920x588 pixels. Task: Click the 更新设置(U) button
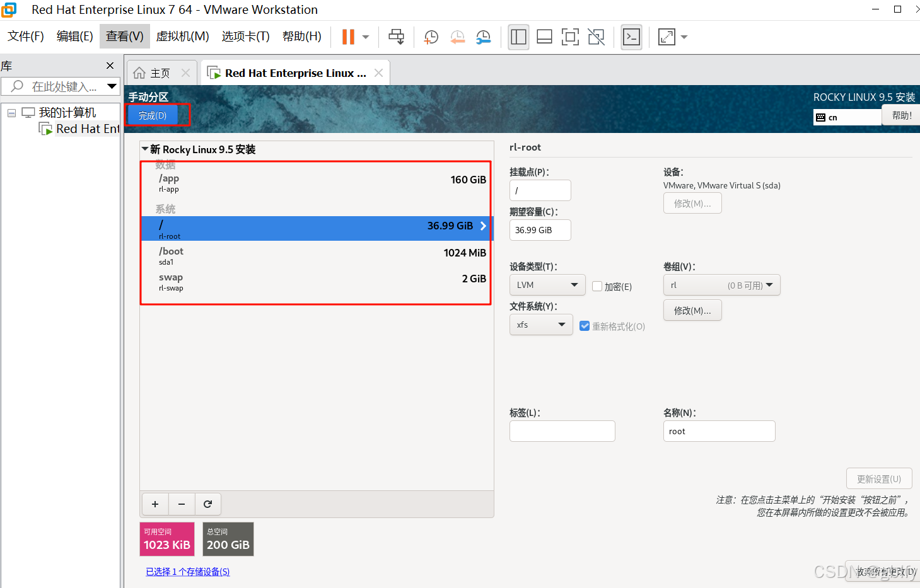[879, 479]
